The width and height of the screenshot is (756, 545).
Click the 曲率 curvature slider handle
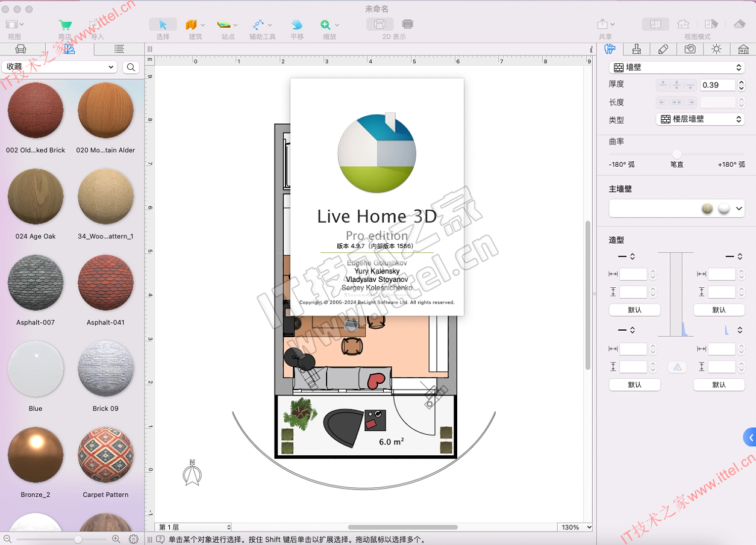point(677,154)
